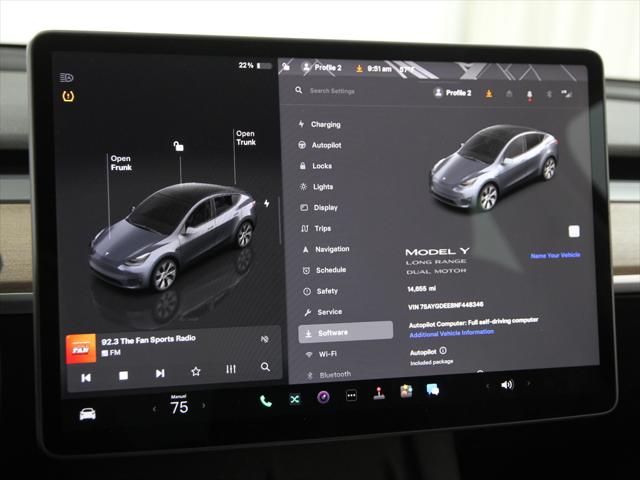Tap download arrow in top status bar
The height and width of the screenshot is (480, 640).
[x=359, y=69]
